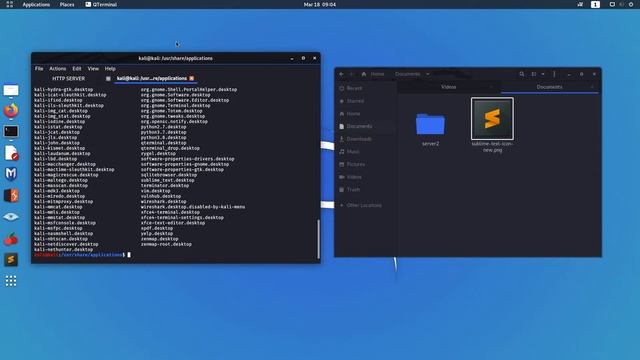This screenshot has width=640, height=360.
Task: Open the Maltego icon in the dock
Action: [11, 174]
